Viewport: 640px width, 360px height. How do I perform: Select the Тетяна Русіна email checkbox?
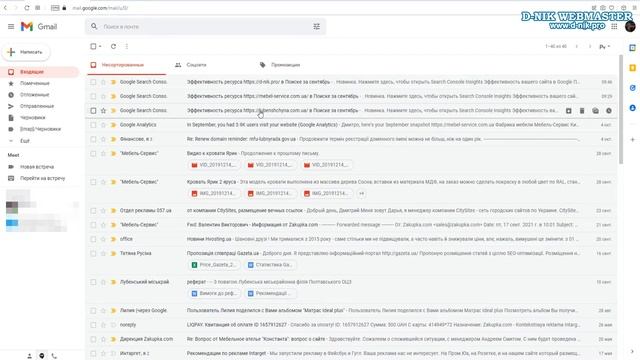point(93,253)
